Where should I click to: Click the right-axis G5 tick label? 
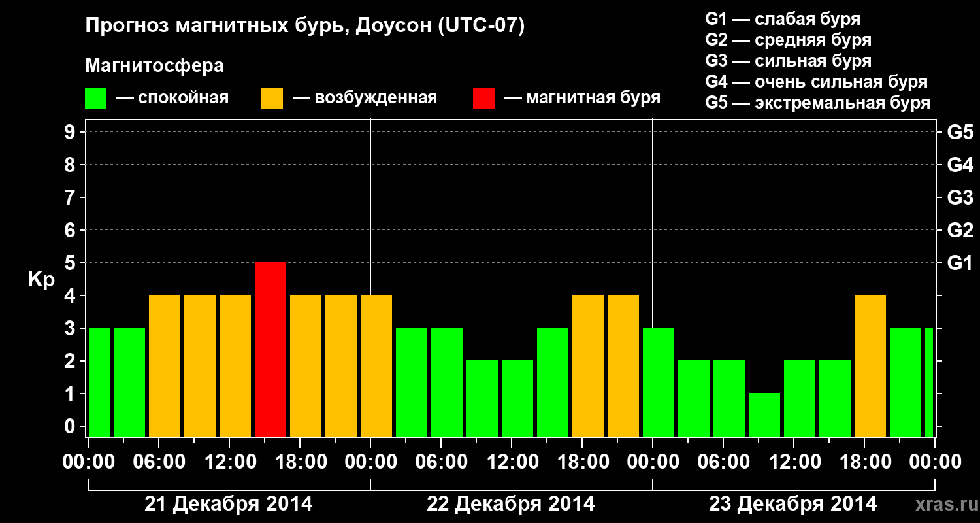pyautogui.click(x=960, y=132)
